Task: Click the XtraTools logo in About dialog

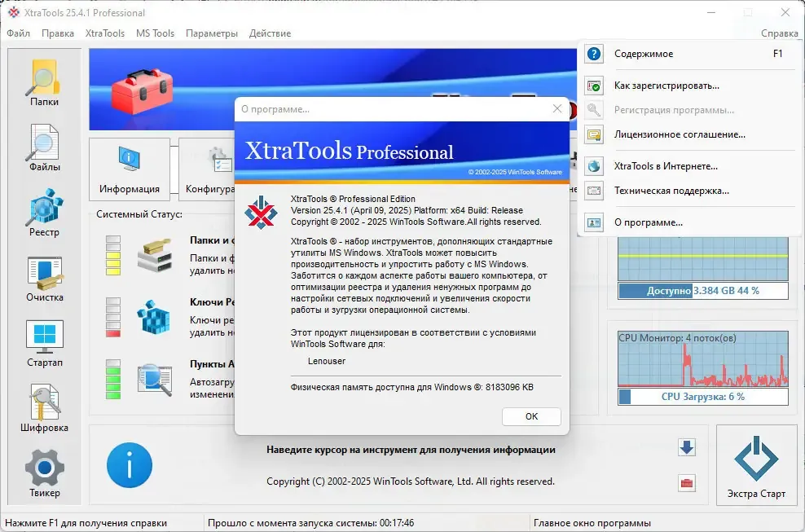Action: [261, 212]
